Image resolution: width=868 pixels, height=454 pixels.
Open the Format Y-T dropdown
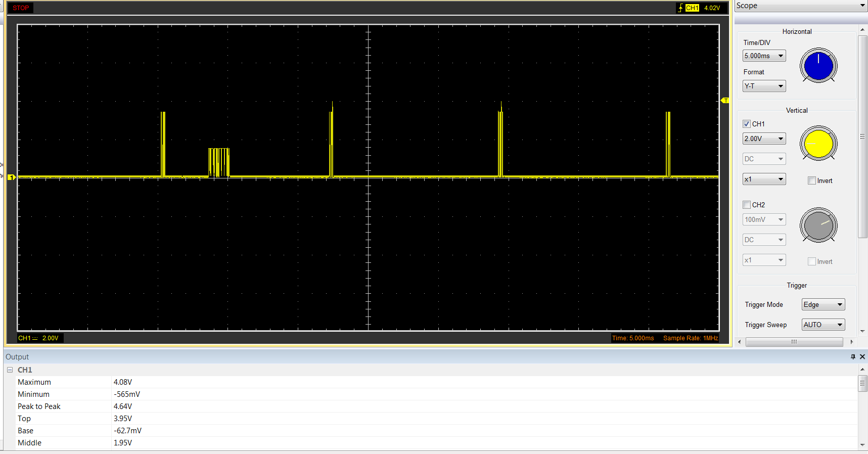(764, 86)
